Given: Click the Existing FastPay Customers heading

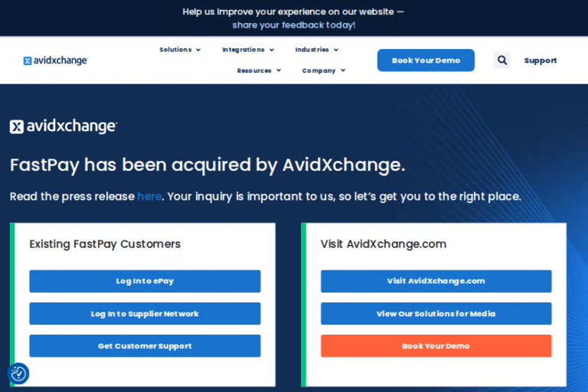Looking at the screenshot, I should (x=105, y=244).
